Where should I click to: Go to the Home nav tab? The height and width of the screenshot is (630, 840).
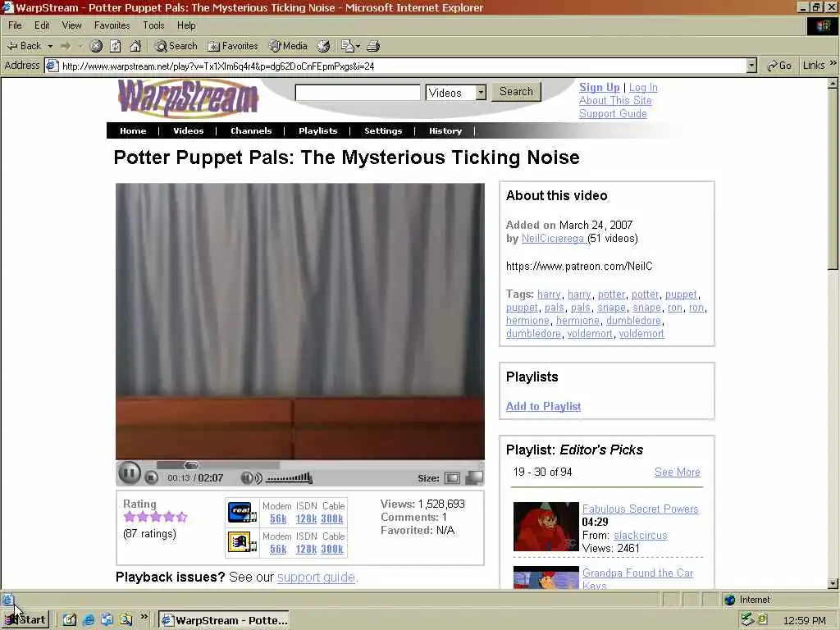(x=133, y=130)
